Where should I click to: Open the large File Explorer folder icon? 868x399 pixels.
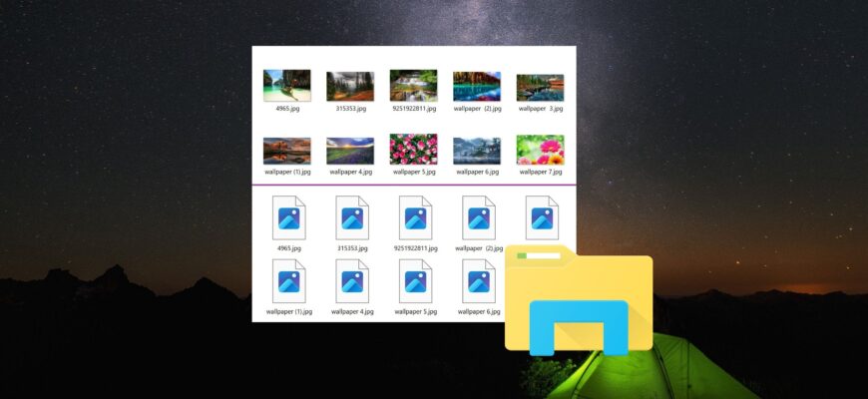[x=579, y=300]
